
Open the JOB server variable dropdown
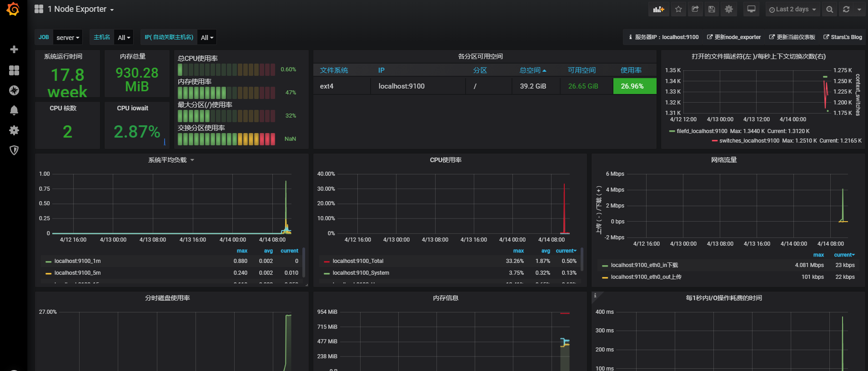(x=68, y=37)
